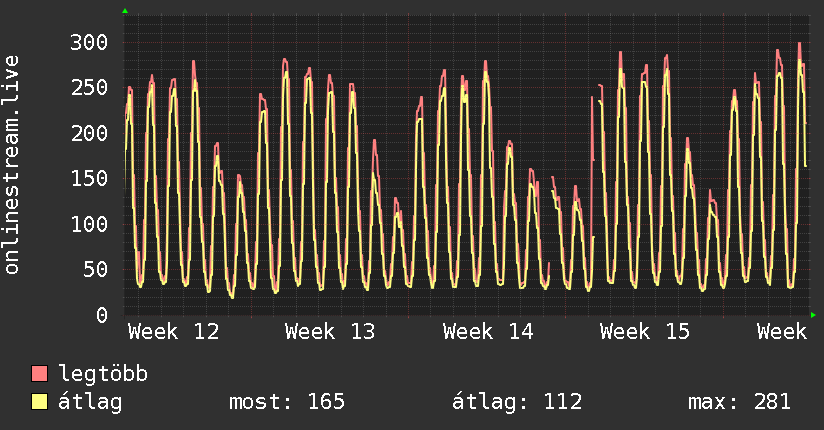Click the 250 y-axis label
The image size is (824, 430).
click(89, 88)
